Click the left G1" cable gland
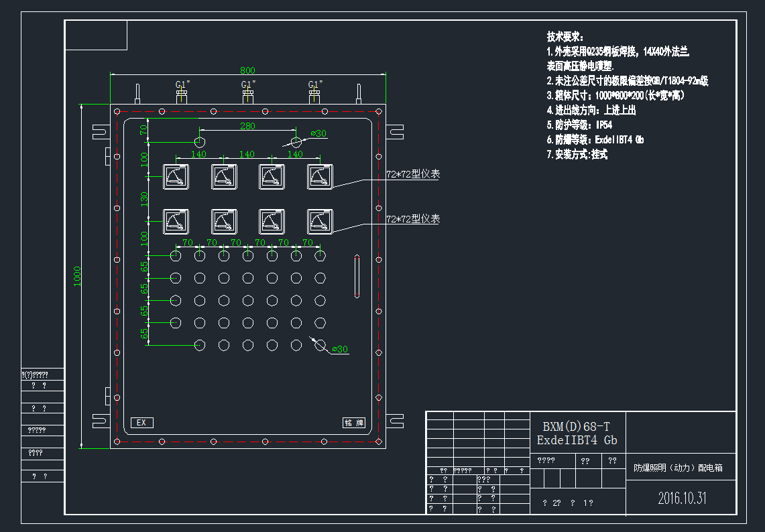This screenshot has width=765, height=532. tap(182, 92)
